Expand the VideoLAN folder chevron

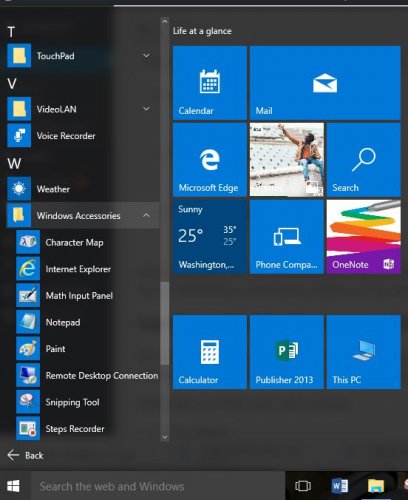point(146,109)
